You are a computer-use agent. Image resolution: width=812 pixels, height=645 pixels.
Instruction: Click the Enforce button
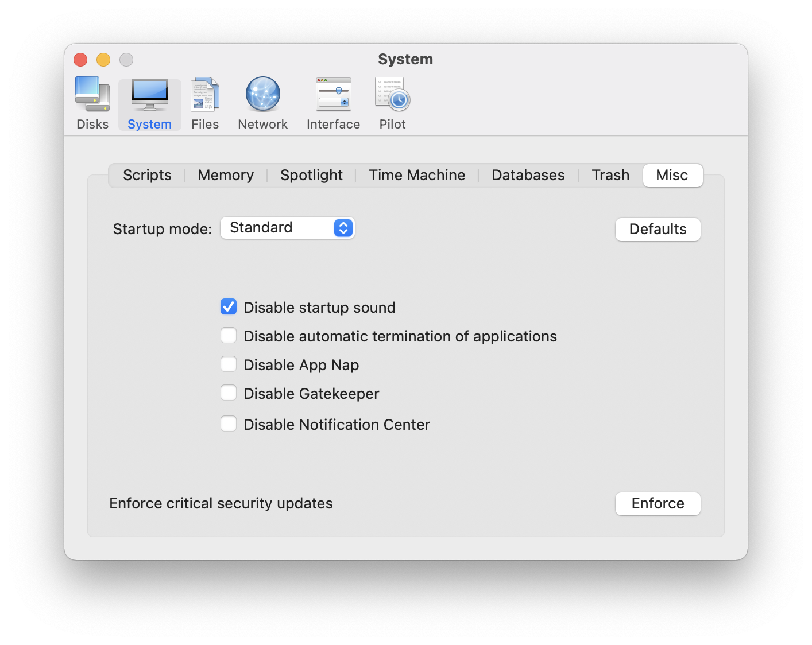click(658, 504)
